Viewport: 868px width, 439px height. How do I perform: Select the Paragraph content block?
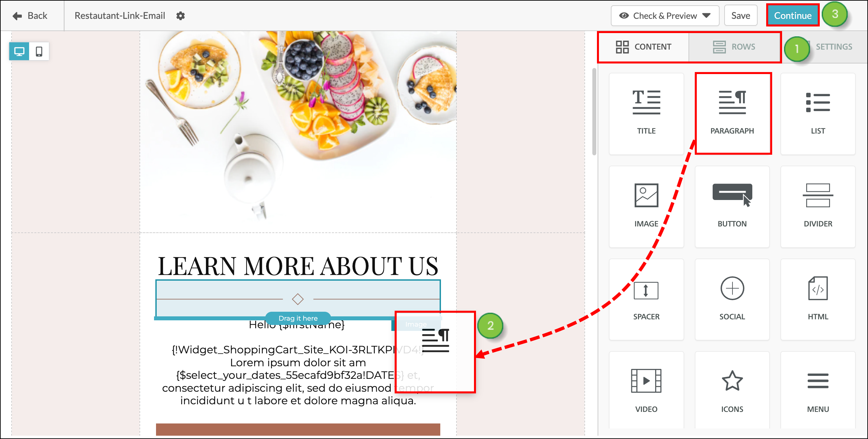point(732,113)
